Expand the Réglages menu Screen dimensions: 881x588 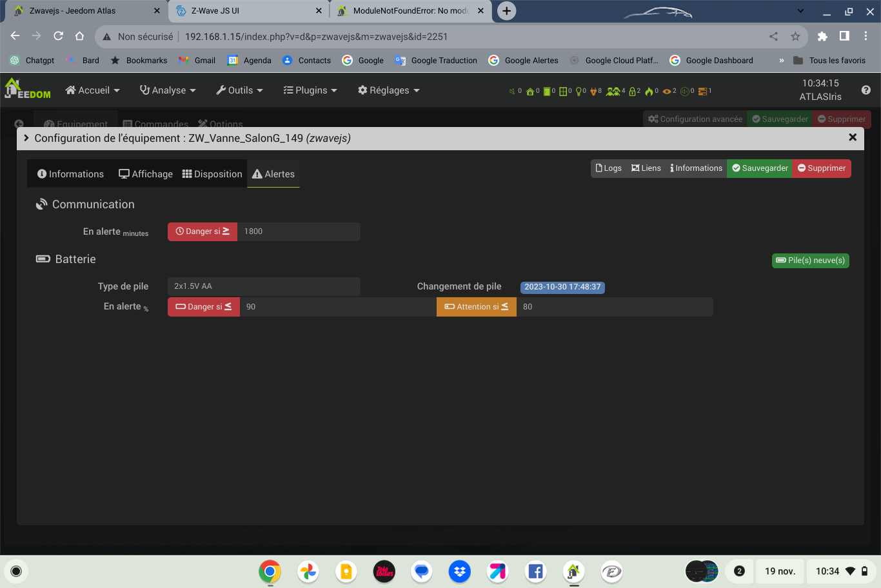coord(388,90)
